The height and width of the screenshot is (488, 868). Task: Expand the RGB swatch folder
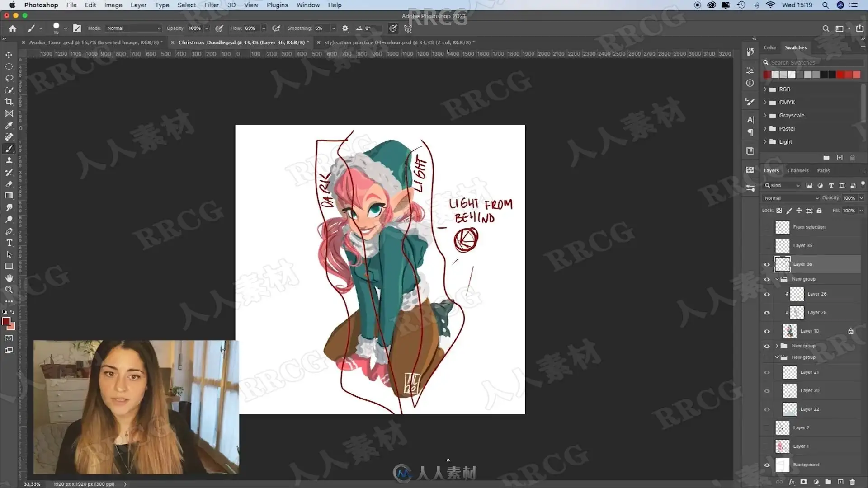pyautogui.click(x=765, y=89)
